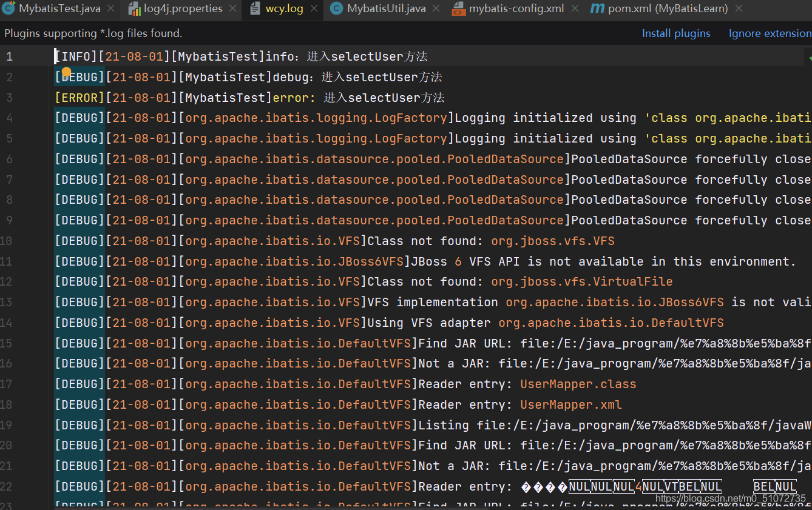Screen dimensions: 812x510
Task: Click the [INFO] tag on line 1
Action: [x=76, y=56]
